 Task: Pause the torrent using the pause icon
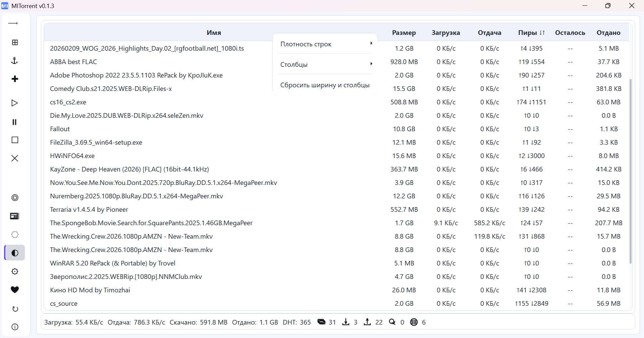click(x=14, y=122)
